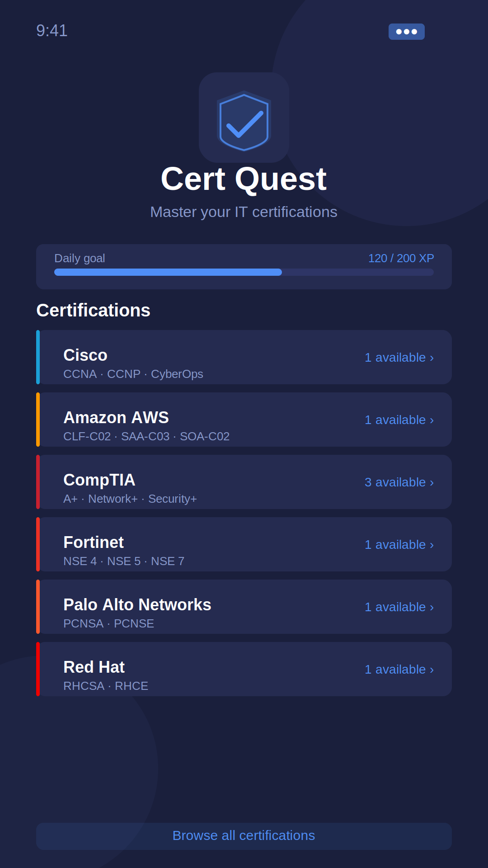Screen dimensions: 488x868
Task: Click the status bar clock showing 9:41
Action: 52,31
